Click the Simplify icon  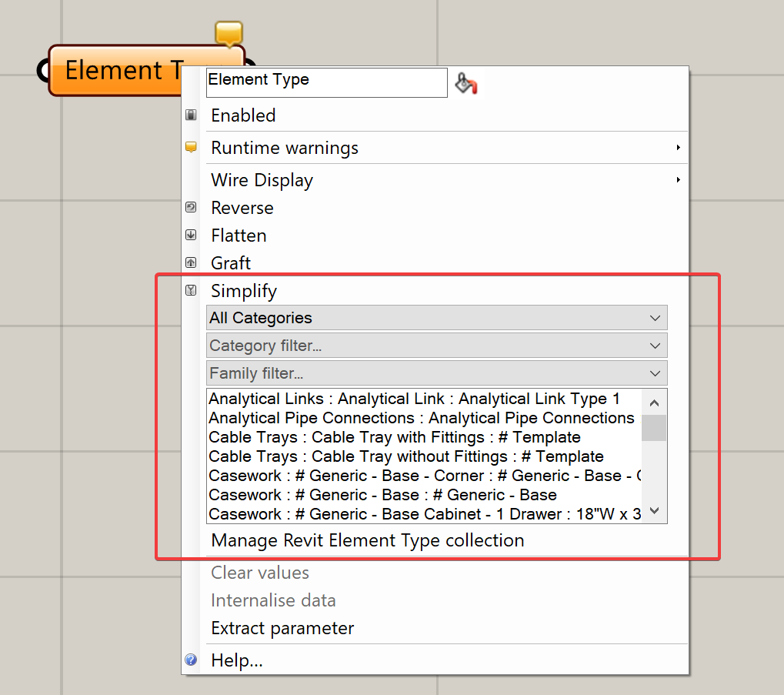click(x=191, y=290)
